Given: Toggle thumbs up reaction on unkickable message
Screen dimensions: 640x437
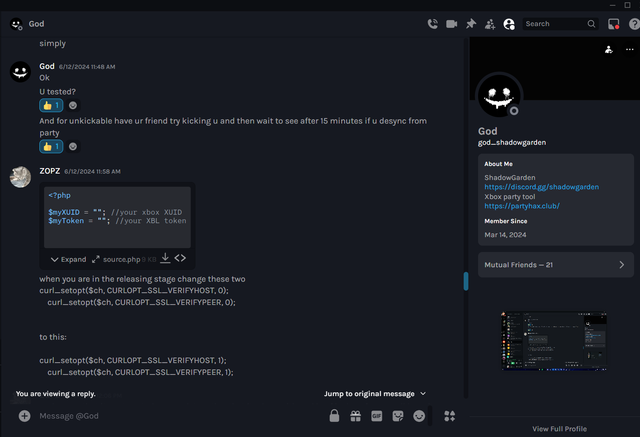Looking at the screenshot, I should point(51,146).
